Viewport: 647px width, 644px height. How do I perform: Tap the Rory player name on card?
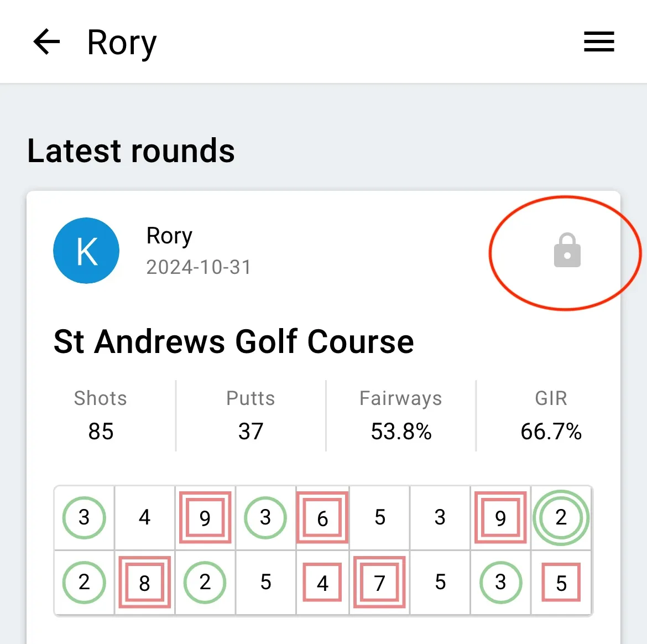click(x=169, y=236)
